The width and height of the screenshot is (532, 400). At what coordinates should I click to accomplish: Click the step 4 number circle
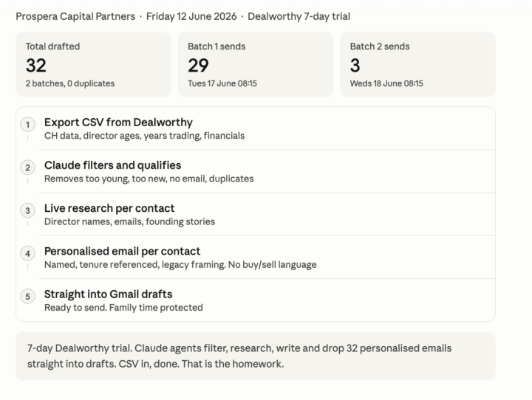click(28, 254)
